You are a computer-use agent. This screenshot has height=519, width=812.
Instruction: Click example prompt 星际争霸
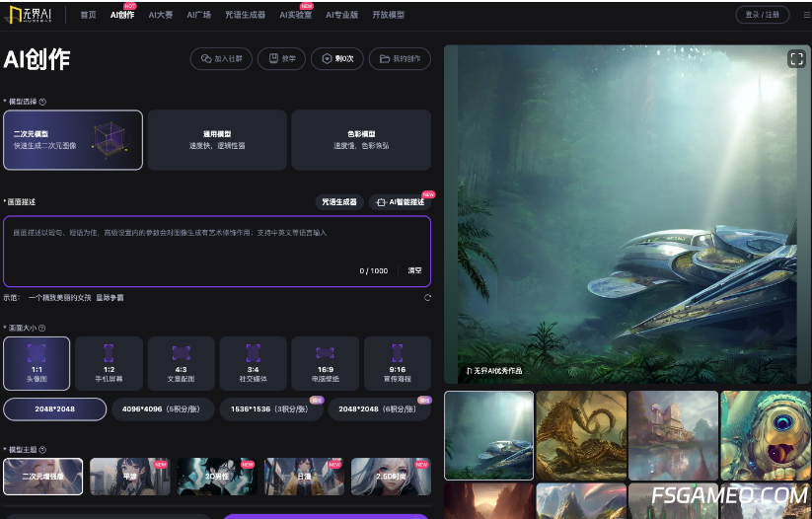tap(110, 297)
